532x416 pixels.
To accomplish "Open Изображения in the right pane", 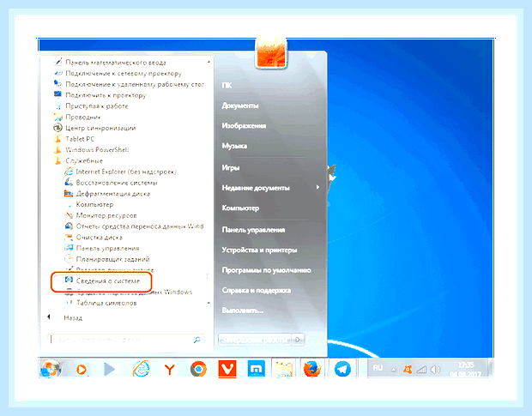I will [x=244, y=125].
